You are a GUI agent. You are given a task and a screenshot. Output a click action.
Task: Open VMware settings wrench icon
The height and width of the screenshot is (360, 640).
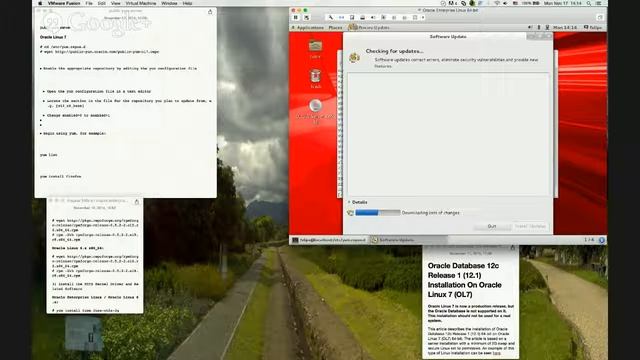pyautogui.click(x=331, y=18)
